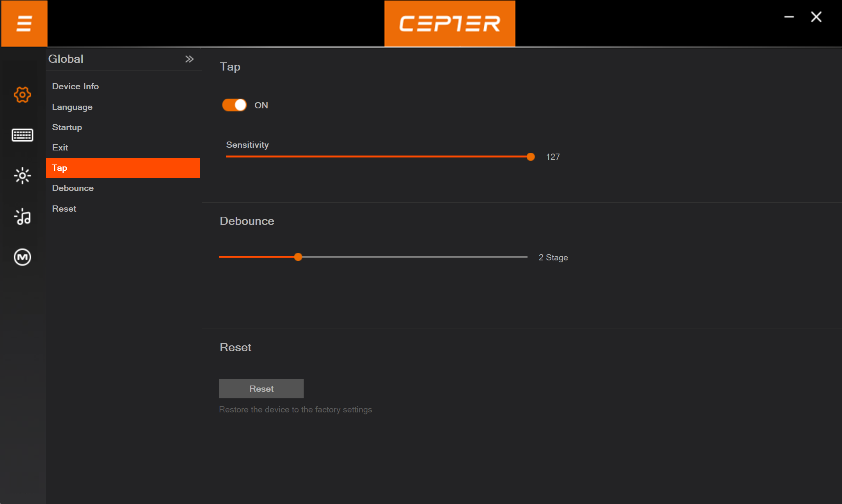Open the lighting effects sun icon
842x504 pixels.
(x=22, y=176)
